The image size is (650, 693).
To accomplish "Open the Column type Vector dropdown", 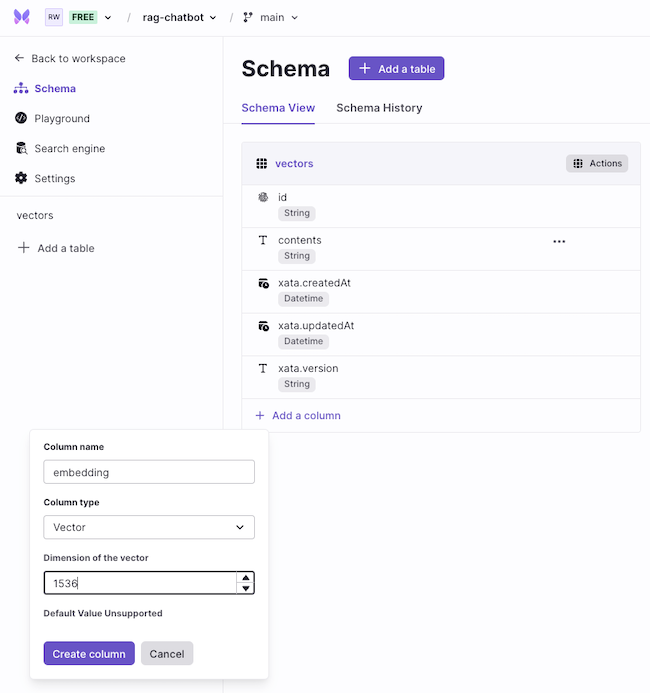I will (149, 527).
